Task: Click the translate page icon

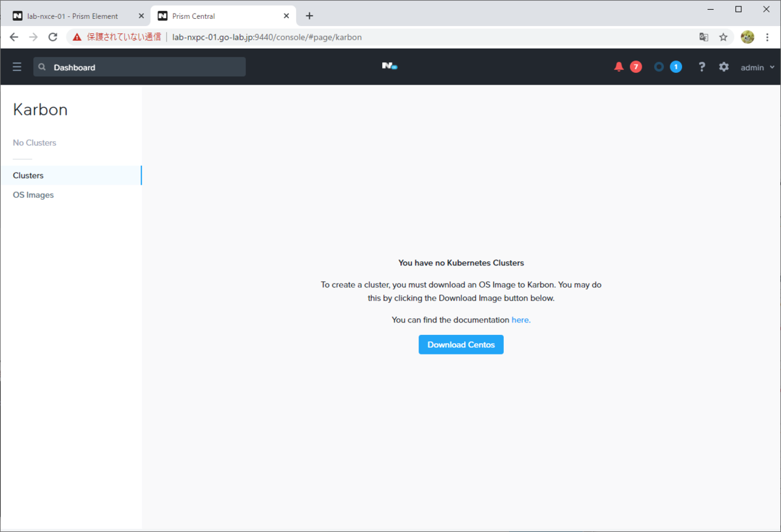Action: [704, 37]
